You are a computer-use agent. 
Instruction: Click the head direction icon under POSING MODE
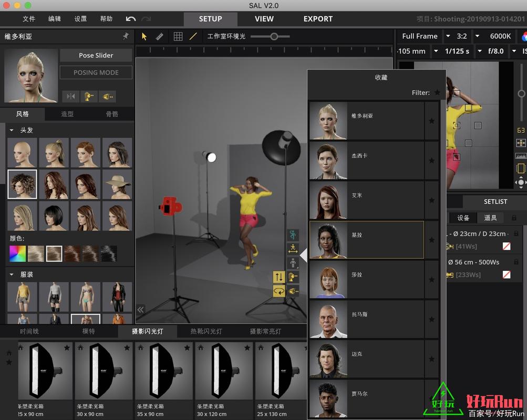[x=88, y=96]
